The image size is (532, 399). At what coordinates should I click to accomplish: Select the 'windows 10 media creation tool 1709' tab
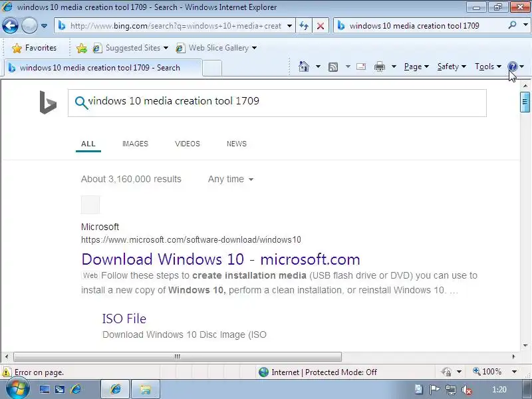[102, 68]
